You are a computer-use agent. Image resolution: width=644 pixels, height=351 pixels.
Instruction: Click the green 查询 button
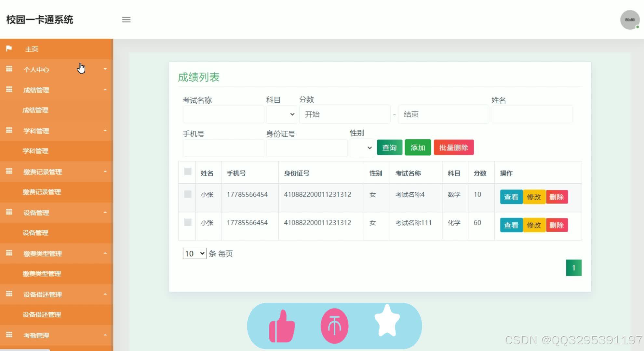click(390, 148)
